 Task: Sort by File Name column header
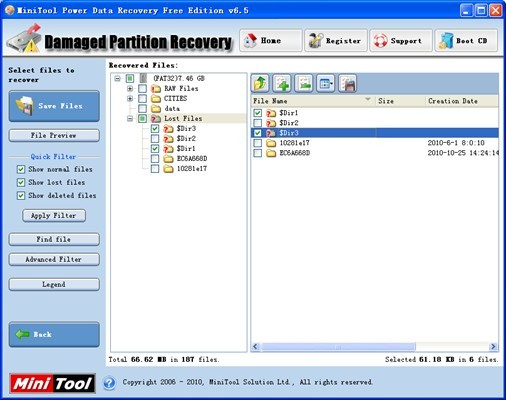tap(313, 101)
